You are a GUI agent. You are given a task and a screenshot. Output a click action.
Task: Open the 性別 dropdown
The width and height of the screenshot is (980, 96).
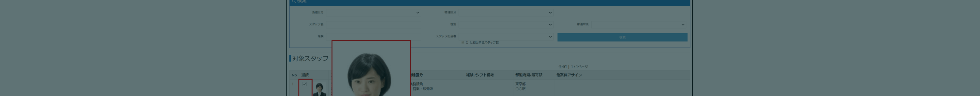point(506,24)
